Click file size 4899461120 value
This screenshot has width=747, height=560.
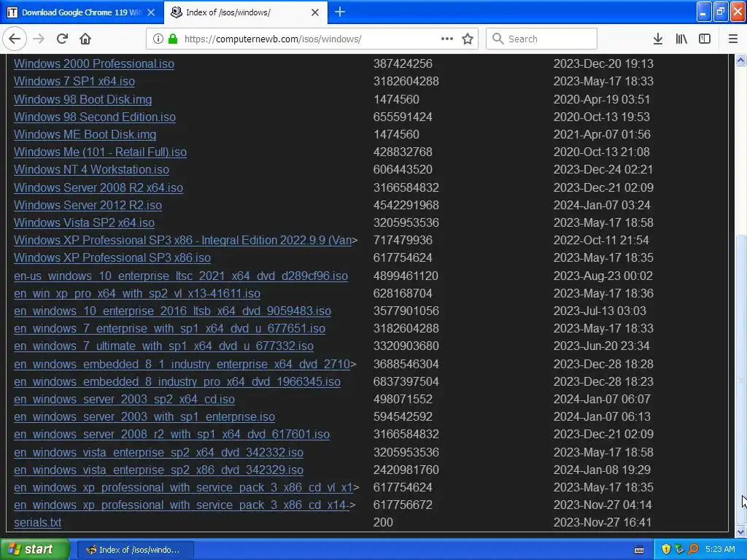click(406, 276)
